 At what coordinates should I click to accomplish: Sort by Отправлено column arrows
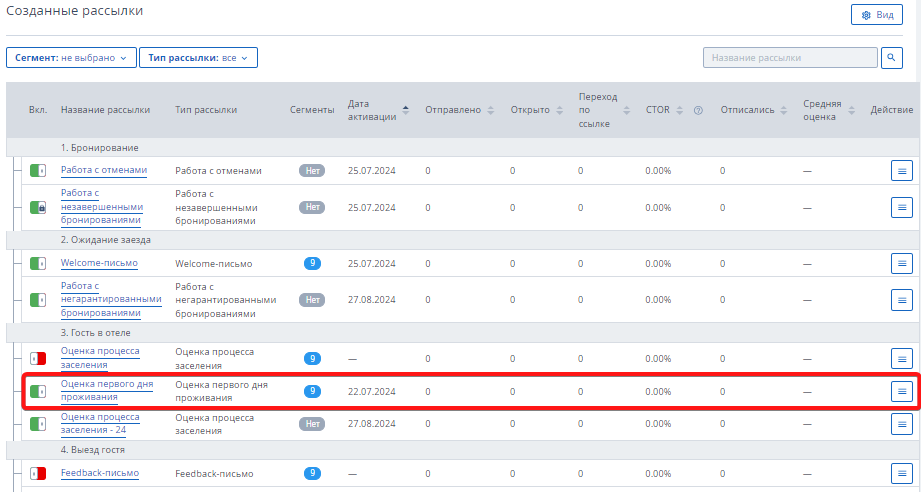point(490,110)
